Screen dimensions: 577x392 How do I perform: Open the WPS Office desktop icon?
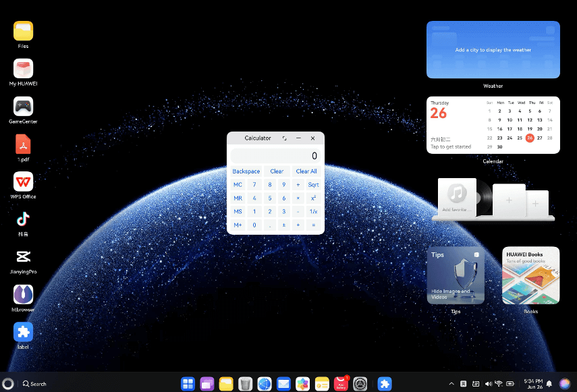click(24, 181)
